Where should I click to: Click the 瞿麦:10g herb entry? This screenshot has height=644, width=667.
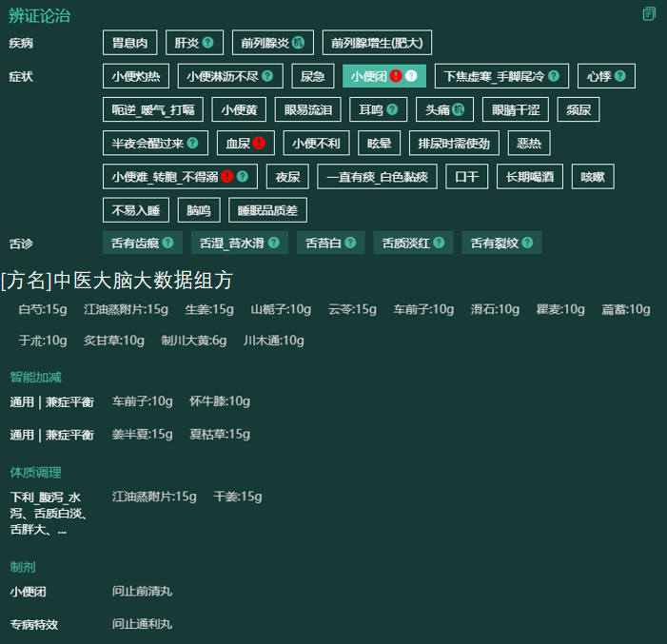pos(560,309)
